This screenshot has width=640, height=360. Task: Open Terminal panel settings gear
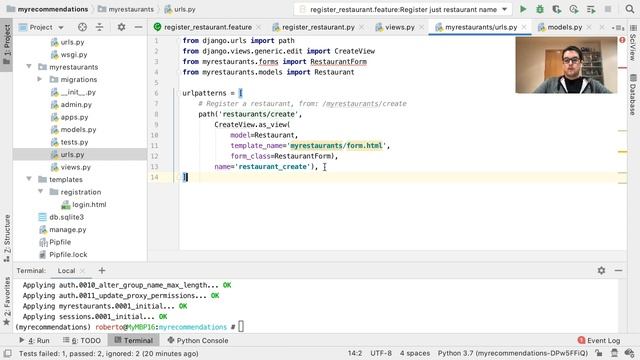(601, 270)
